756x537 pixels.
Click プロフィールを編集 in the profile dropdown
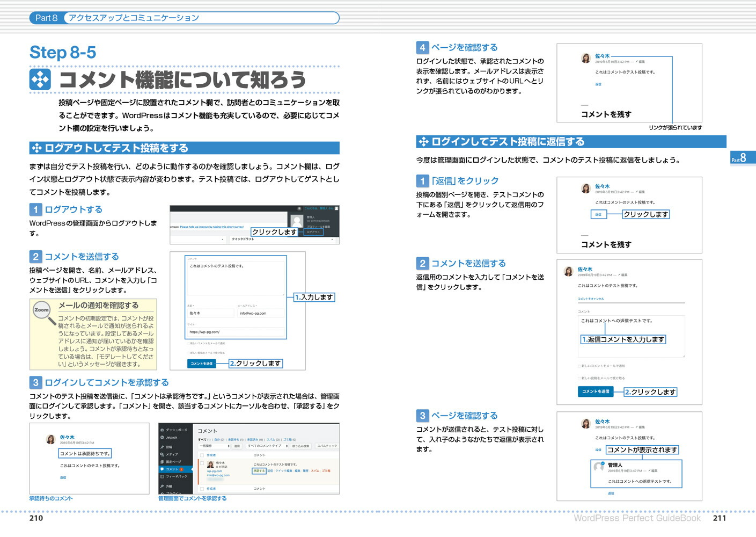pos(319,227)
